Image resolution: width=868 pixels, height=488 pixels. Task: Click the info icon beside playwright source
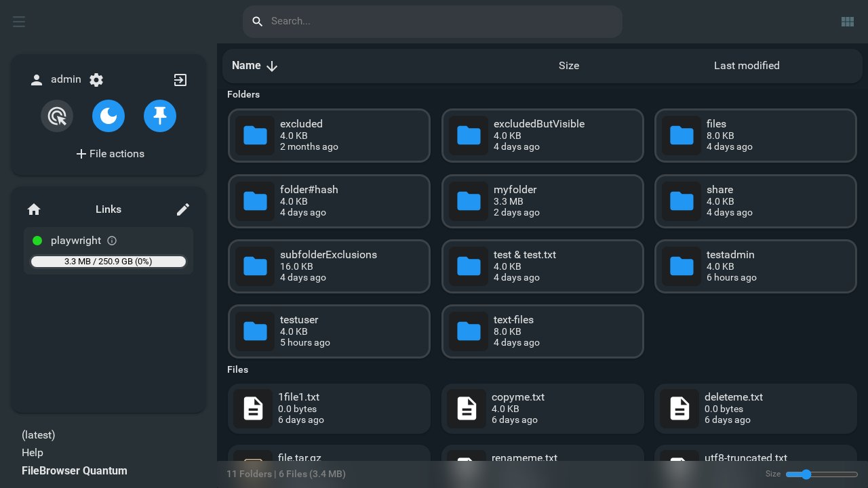tap(112, 241)
